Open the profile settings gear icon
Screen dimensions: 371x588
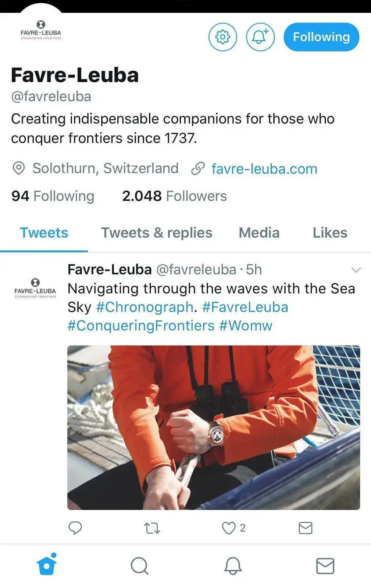[222, 37]
